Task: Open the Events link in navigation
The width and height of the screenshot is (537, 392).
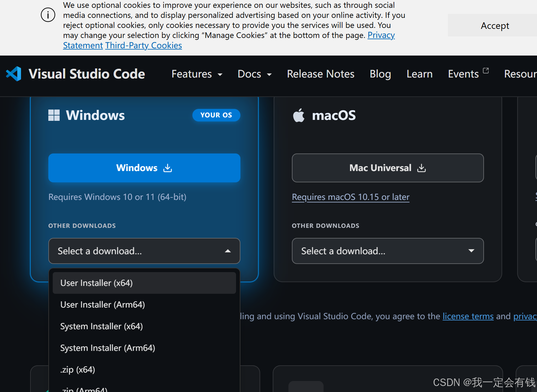Action: (463, 74)
